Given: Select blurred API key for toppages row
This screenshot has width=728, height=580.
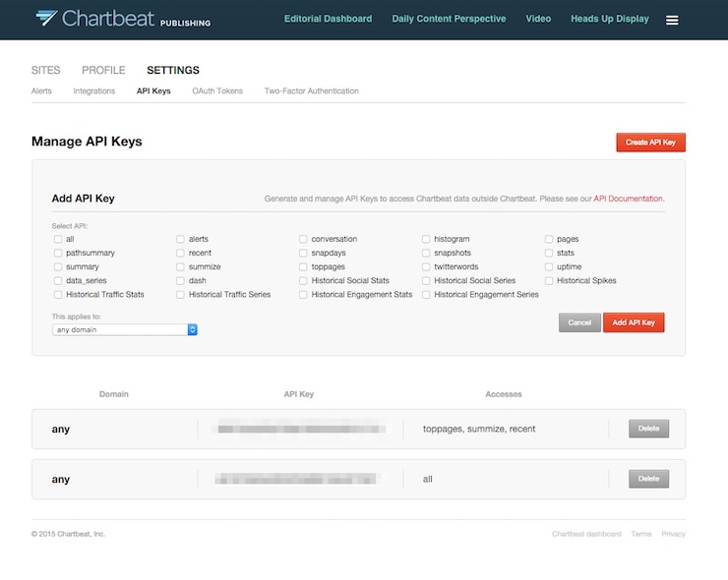Looking at the screenshot, I should 300,429.
